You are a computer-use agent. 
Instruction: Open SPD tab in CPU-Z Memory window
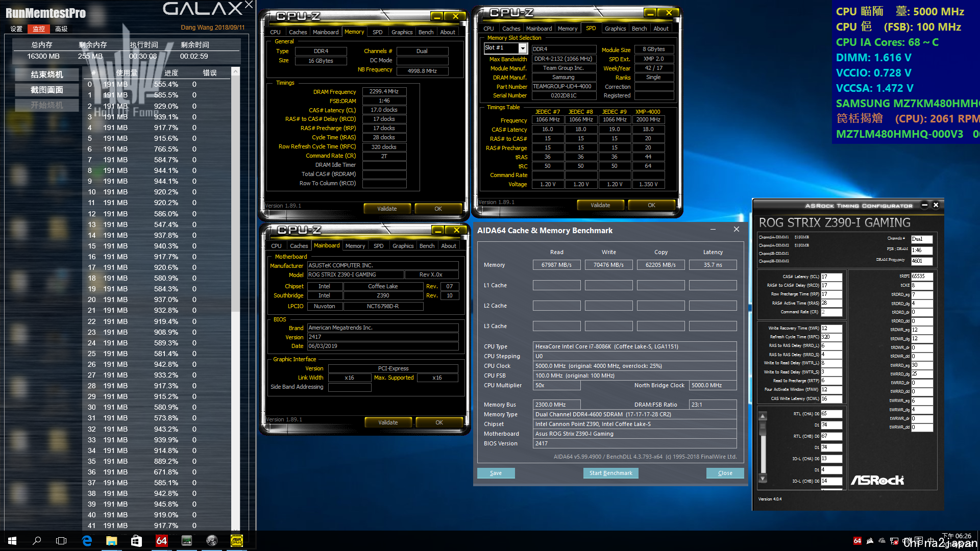[378, 32]
